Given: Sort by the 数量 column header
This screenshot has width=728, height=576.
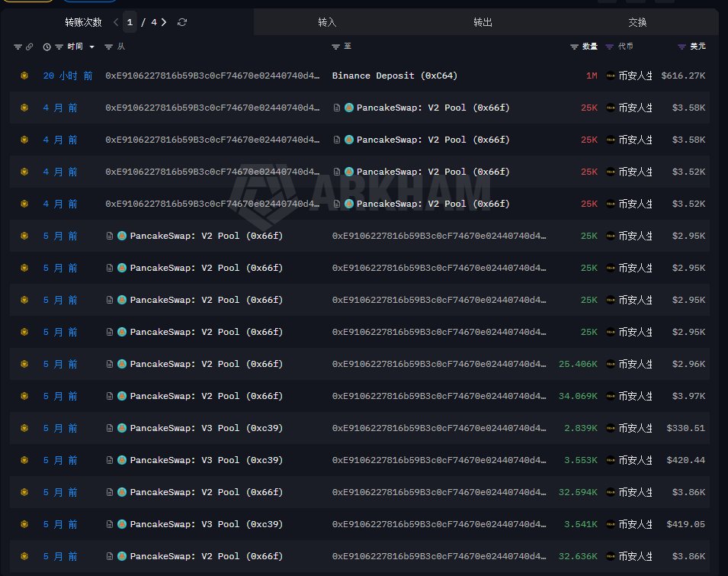Looking at the screenshot, I should pos(590,47).
